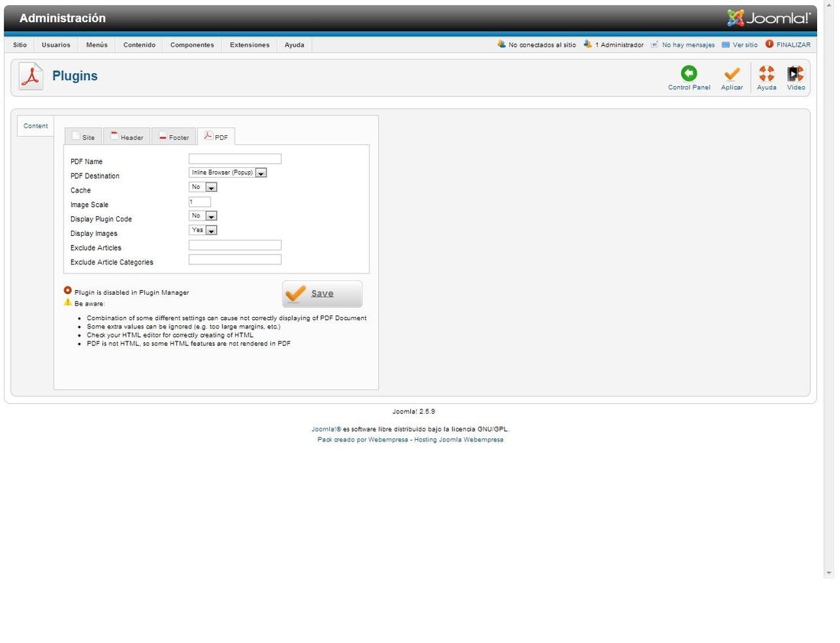Click the messages envelope icon
840x643 pixels.
click(654, 44)
